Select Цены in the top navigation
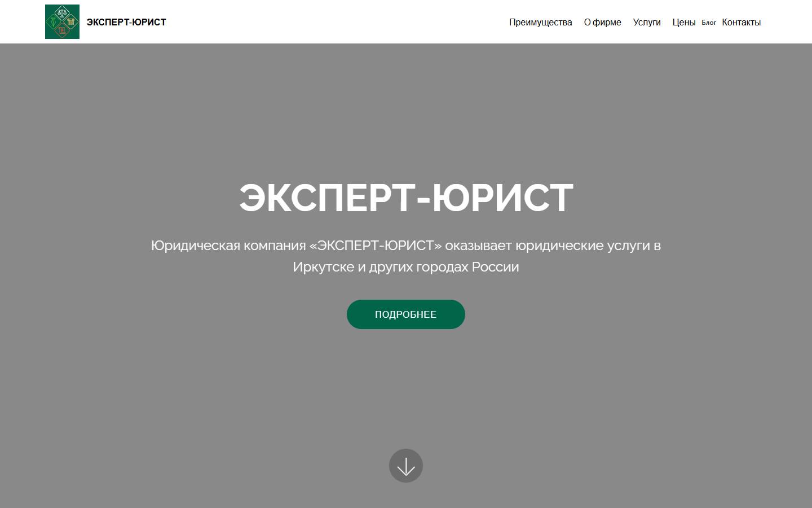 pyautogui.click(x=683, y=23)
